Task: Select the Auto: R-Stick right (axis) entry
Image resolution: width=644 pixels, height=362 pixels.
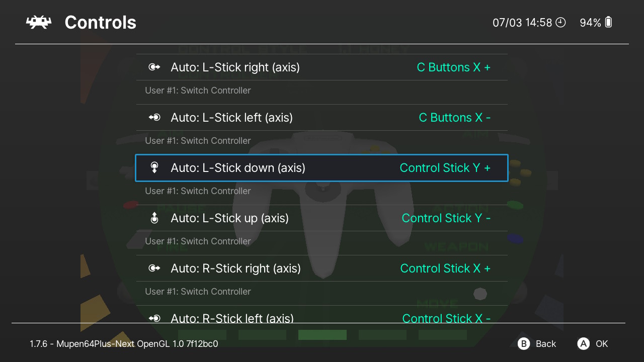Action: [322, 268]
